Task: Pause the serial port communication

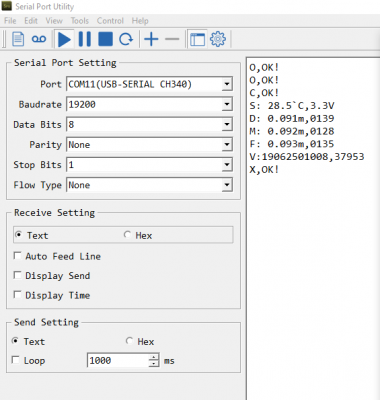Action: 84,39
